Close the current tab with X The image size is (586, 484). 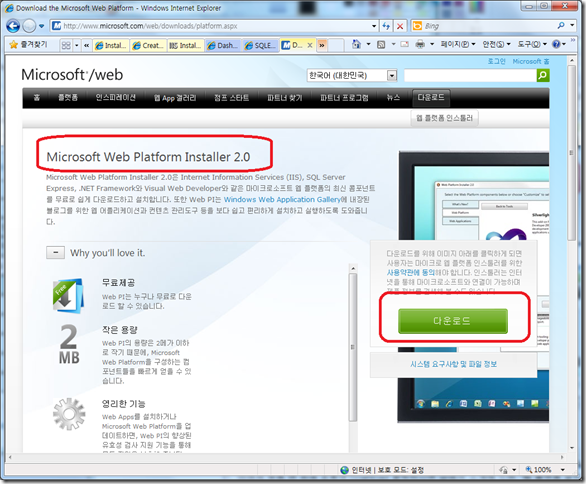tap(310, 45)
